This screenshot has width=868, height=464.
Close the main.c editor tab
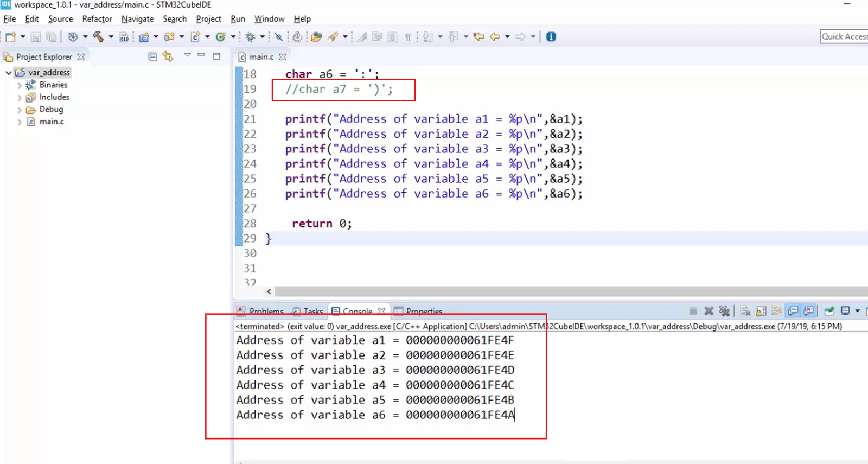(282, 56)
